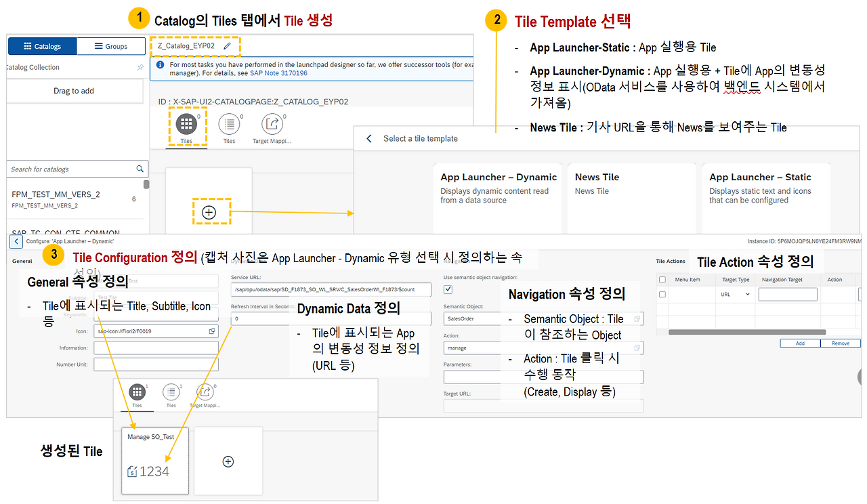Open Target Mappings icon above Manage SO_Test
This screenshot has height=504, width=867.
pos(205,393)
